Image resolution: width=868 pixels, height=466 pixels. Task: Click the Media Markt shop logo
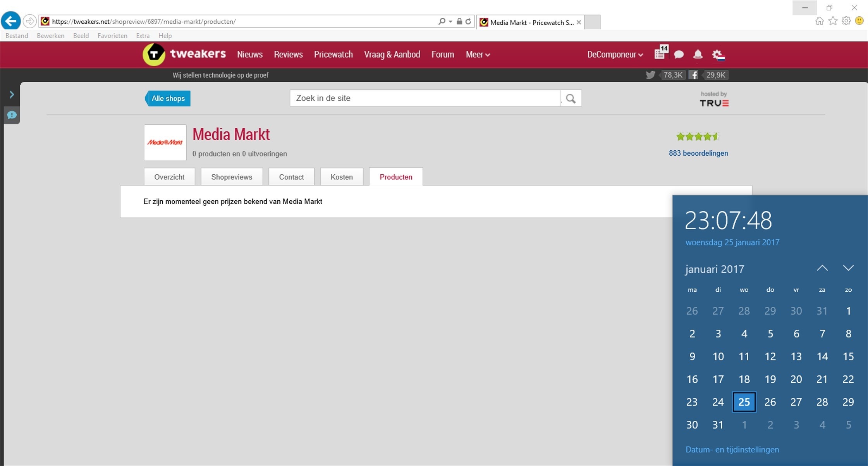[165, 143]
